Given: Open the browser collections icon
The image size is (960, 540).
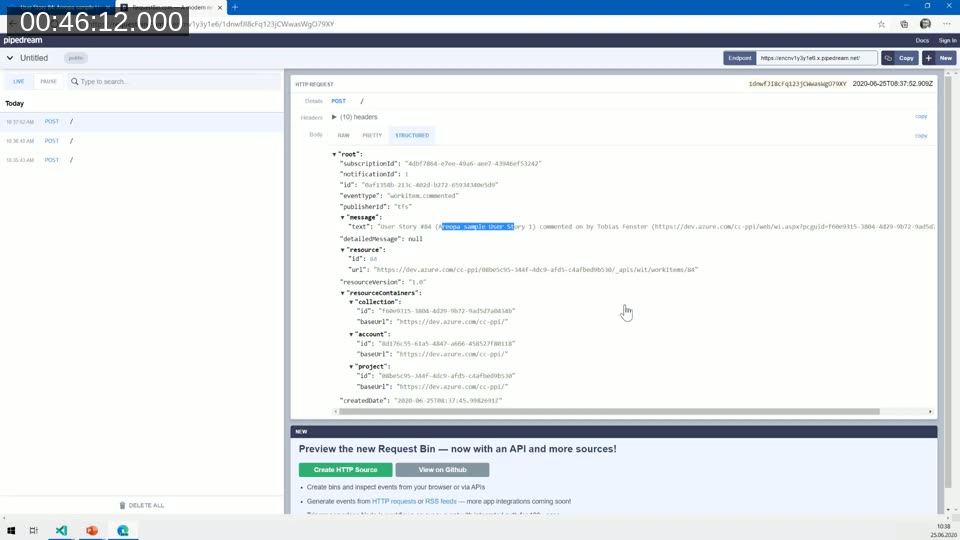Looking at the screenshot, I should click(x=904, y=24).
